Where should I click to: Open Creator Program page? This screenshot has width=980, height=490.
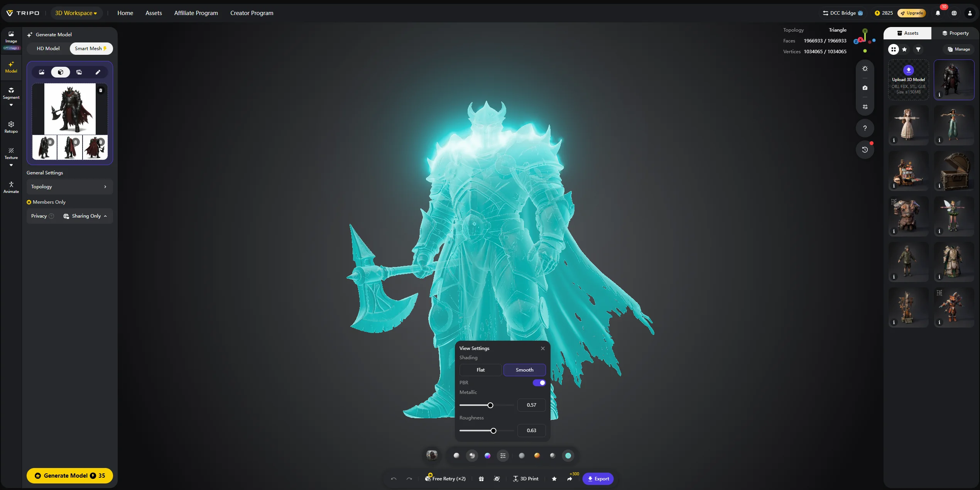point(252,13)
